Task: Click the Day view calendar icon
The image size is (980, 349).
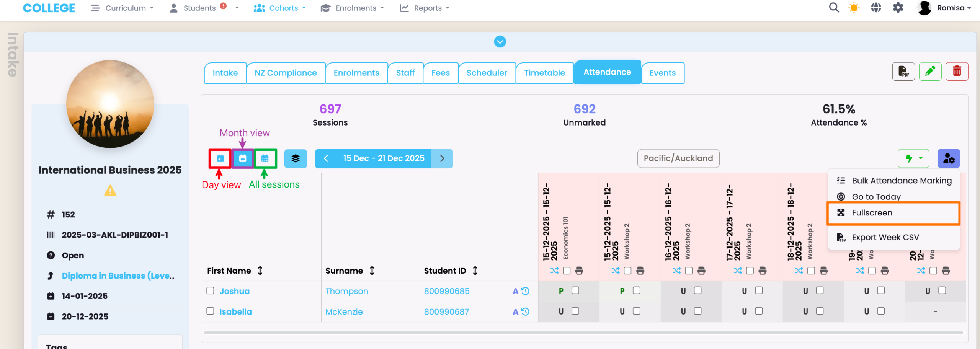Action: [220, 158]
